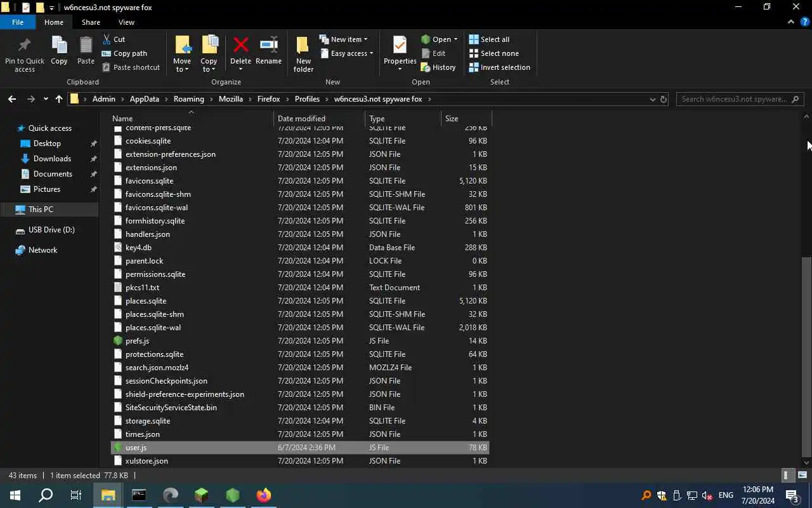The height and width of the screenshot is (508, 812).
Task: Expand address bar history dropdown
Action: click(652, 99)
